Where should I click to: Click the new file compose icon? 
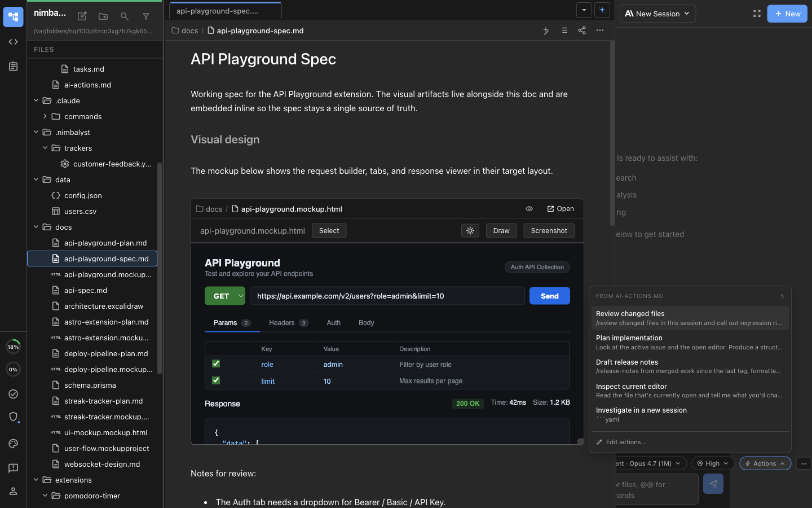[x=82, y=16]
